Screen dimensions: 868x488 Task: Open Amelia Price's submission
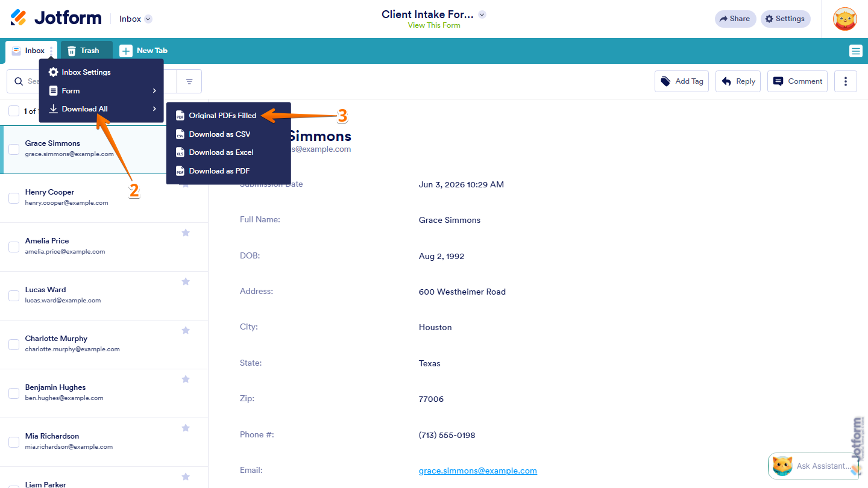click(x=104, y=247)
